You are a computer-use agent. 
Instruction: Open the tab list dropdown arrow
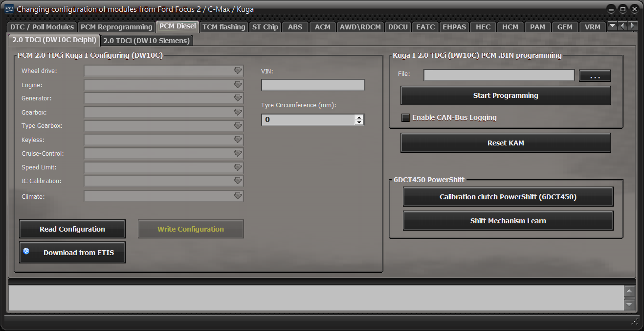pos(612,26)
